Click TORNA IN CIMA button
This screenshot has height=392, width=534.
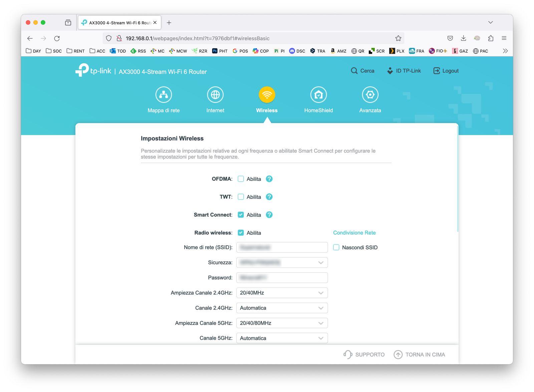coord(420,355)
